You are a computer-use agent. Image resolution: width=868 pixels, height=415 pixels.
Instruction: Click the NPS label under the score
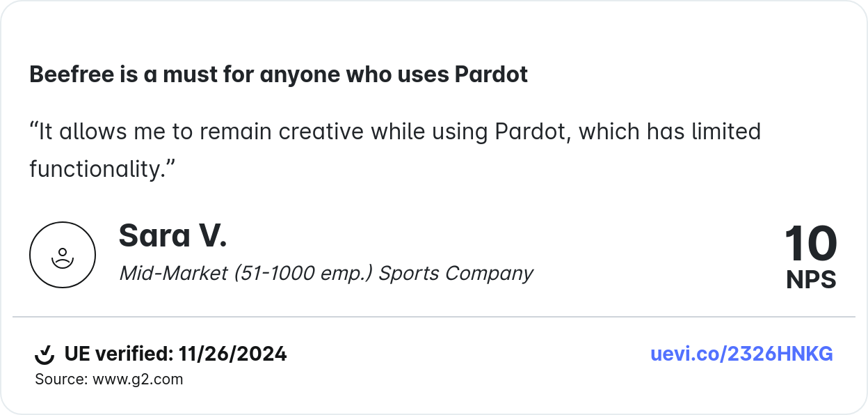pos(811,280)
